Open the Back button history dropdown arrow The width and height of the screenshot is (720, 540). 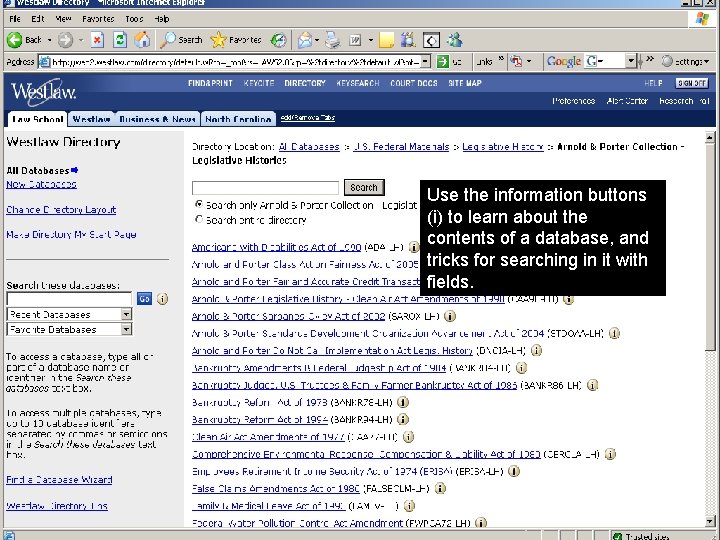[50, 40]
